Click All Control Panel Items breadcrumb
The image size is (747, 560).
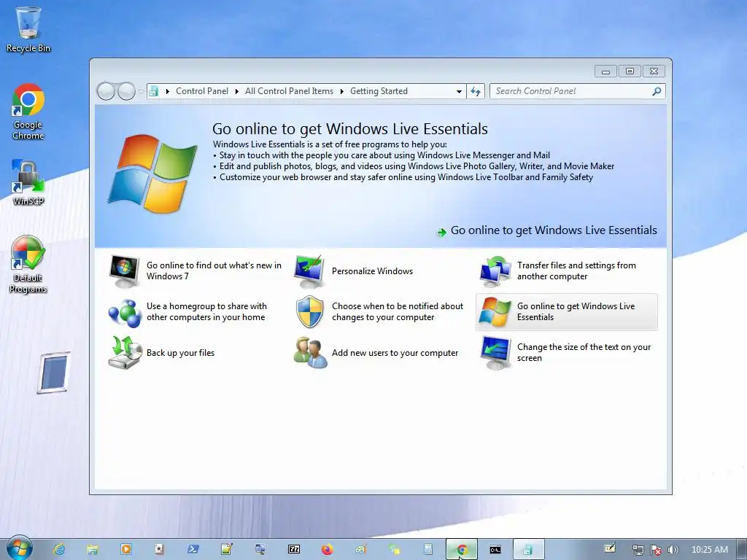click(x=289, y=91)
